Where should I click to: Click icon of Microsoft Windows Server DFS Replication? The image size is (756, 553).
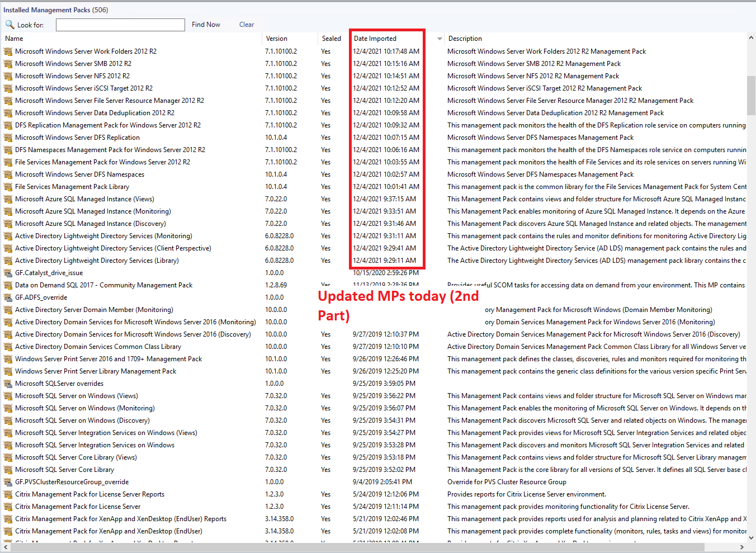point(8,138)
